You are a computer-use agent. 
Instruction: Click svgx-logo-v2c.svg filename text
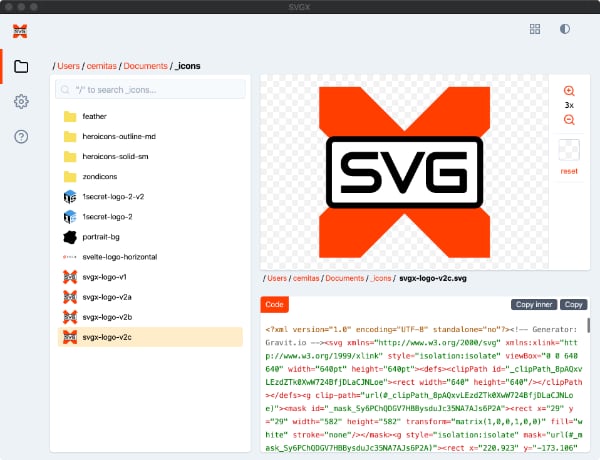[x=433, y=278]
